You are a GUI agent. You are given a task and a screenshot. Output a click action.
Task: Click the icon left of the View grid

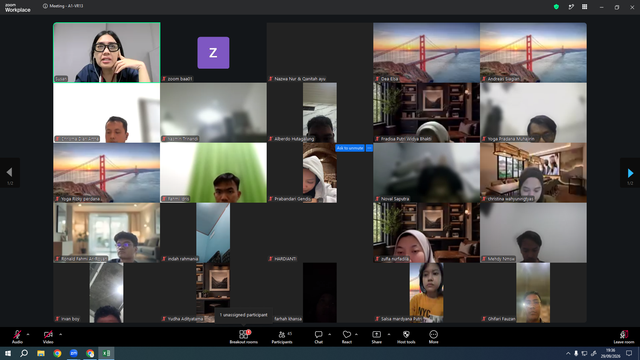coord(571,7)
